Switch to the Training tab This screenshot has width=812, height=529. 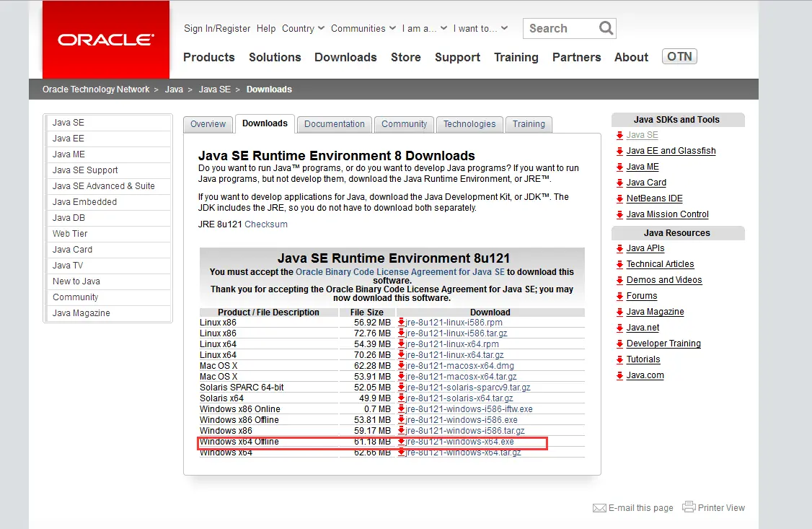(x=529, y=124)
